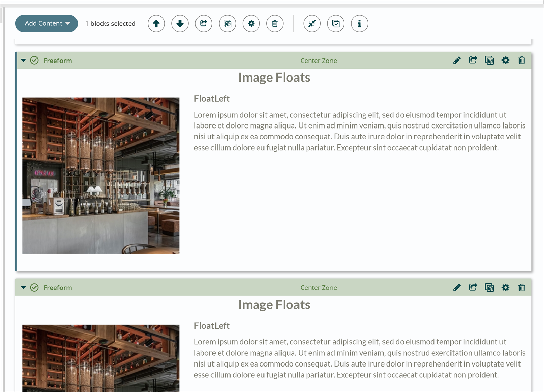
Task: Click the Lorem ipsum paragraph in second block
Action: point(360,358)
